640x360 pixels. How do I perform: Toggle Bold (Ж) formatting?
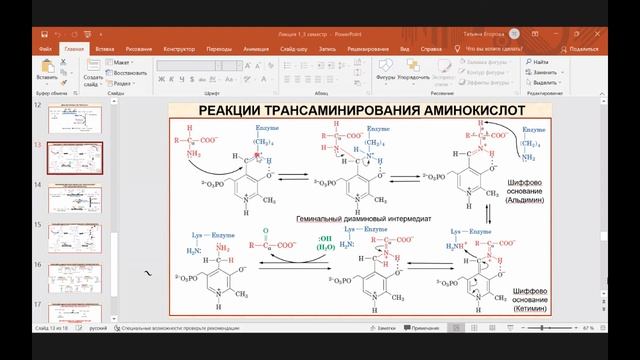[161, 79]
